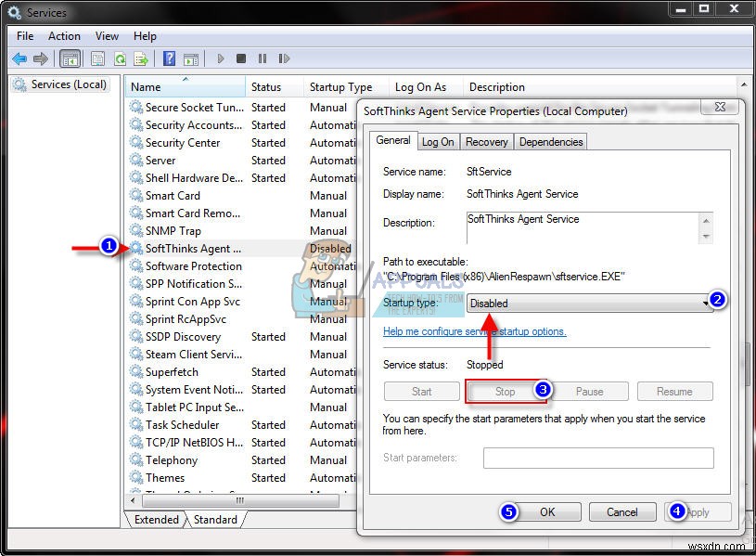Click the Description box up arrow
The height and width of the screenshot is (556, 756).
point(706,221)
